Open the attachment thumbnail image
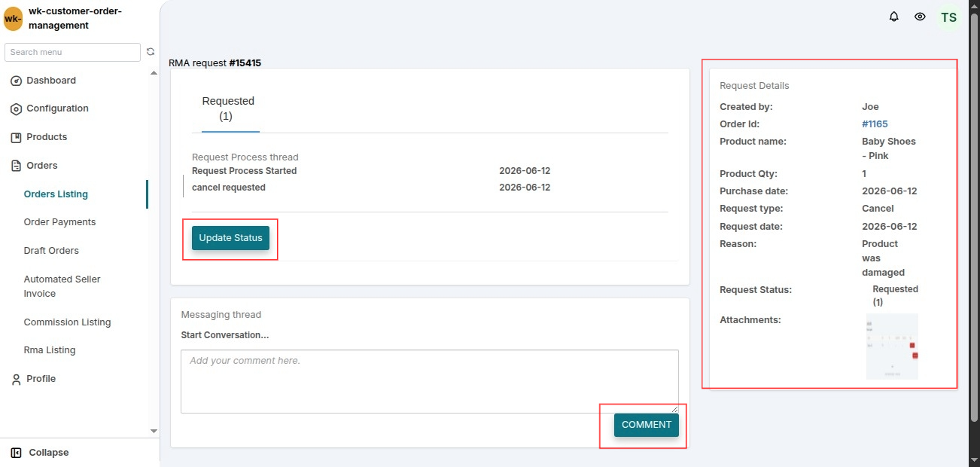 point(892,346)
